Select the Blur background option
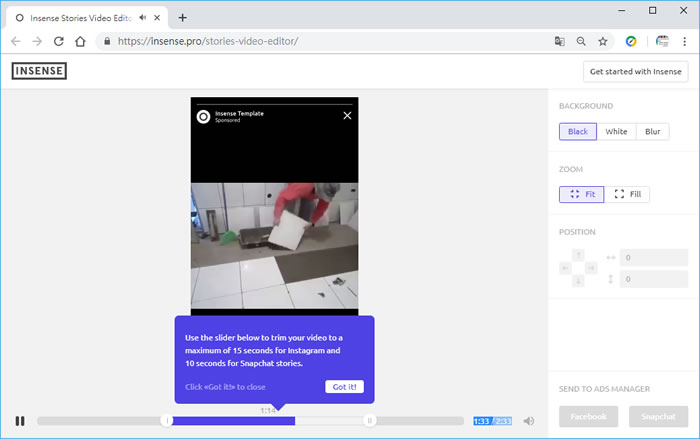The width and height of the screenshot is (700, 439). (x=652, y=132)
